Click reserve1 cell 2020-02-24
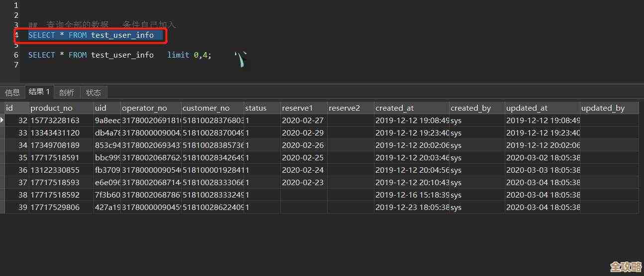The height and width of the screenshot is (276, 644). (304, 170)
